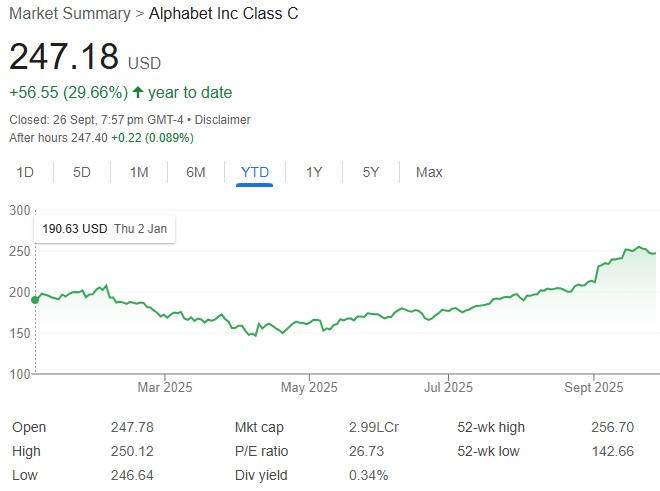This screenshot has width=660, height=491.
Task: Click the Mar 2025 axis label
Action: coord(165,388)
